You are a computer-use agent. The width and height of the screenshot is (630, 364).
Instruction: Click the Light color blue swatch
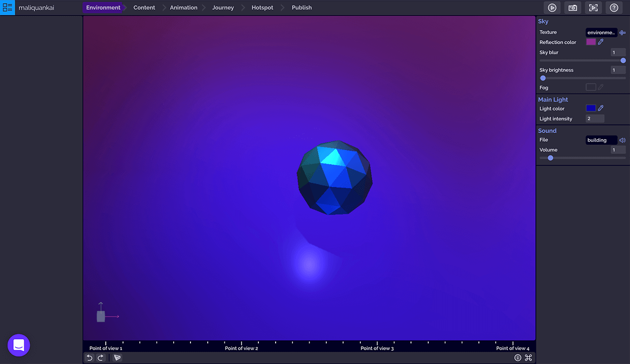click(591, 108)
